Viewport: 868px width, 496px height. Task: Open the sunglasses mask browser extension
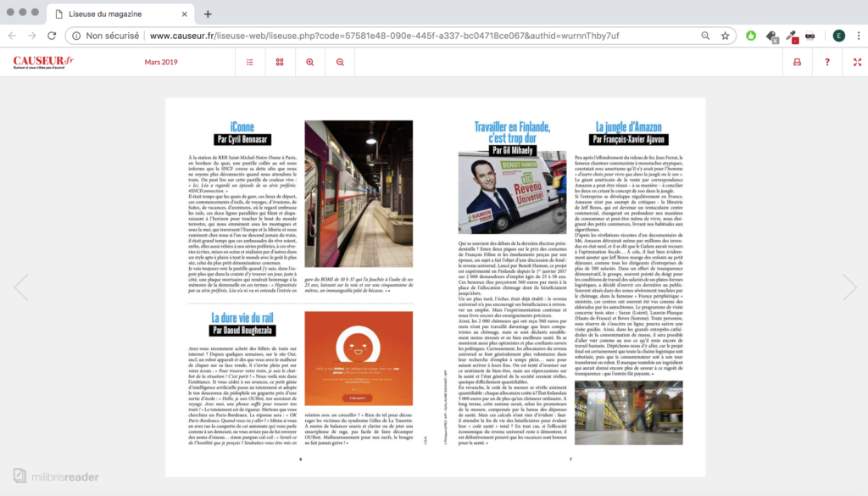point(810,36)
